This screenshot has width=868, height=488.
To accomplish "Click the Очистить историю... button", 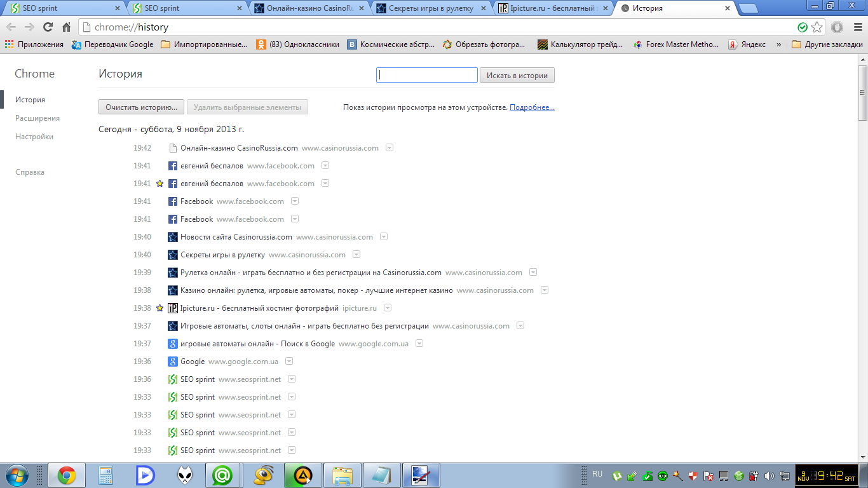I will coord(142,107).
